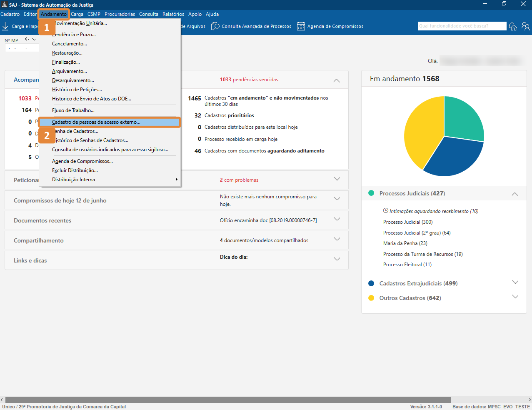Open Processo Judicial (300) entry
532x410 pixels.
pyautogui.click(x=408, y=222)
